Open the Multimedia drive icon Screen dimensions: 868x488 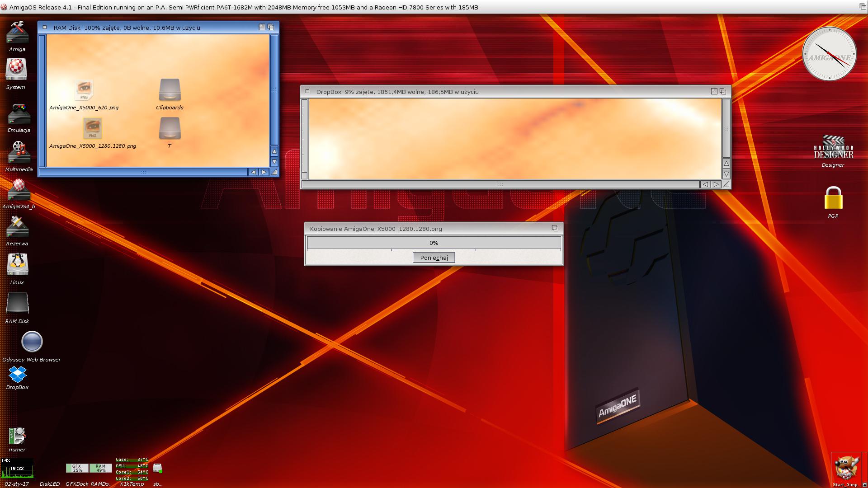point(19,152)
